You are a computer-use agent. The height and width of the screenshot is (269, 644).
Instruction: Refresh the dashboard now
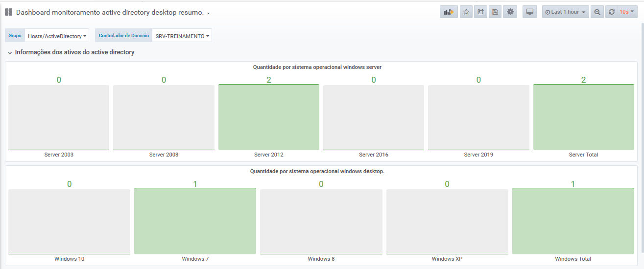611,12
